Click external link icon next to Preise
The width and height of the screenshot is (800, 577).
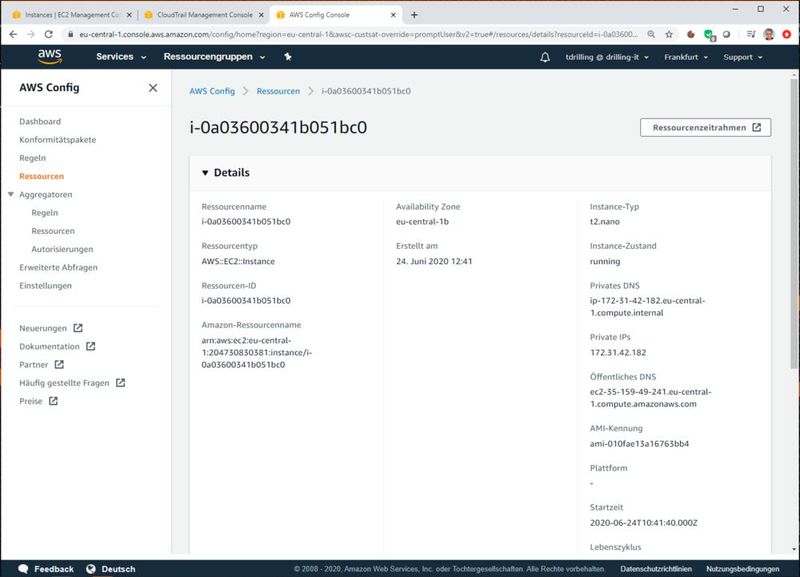point(53,401)
